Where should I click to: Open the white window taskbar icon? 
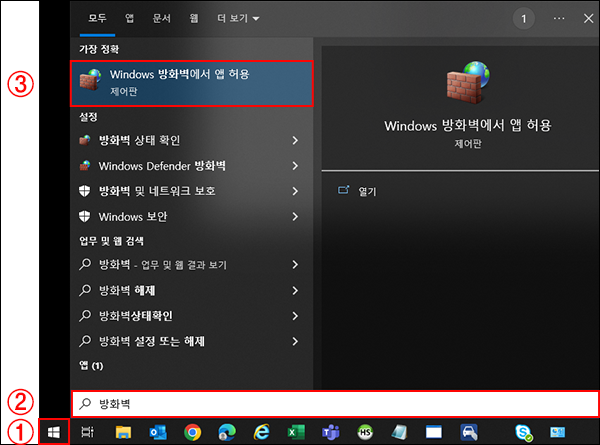(434, 432)
